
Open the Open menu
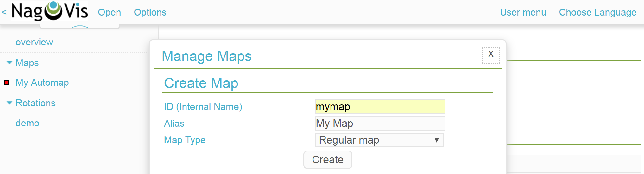[109, 12]
